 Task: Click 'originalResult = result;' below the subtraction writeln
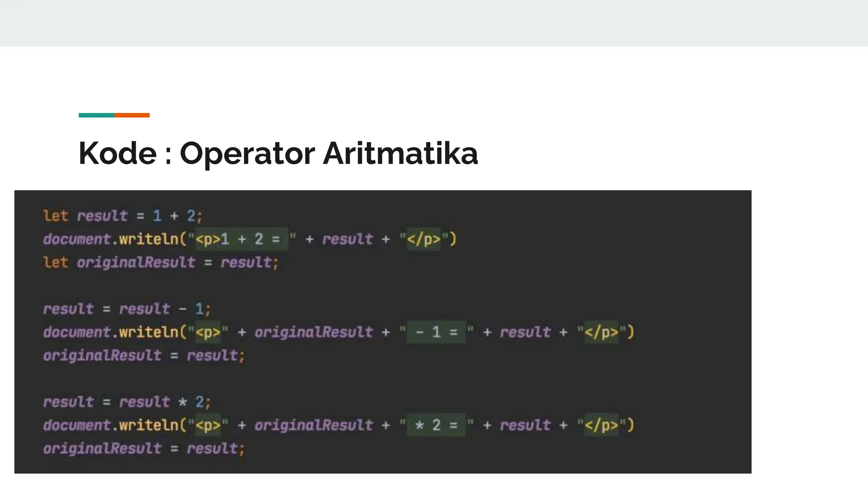click(144, 355)
